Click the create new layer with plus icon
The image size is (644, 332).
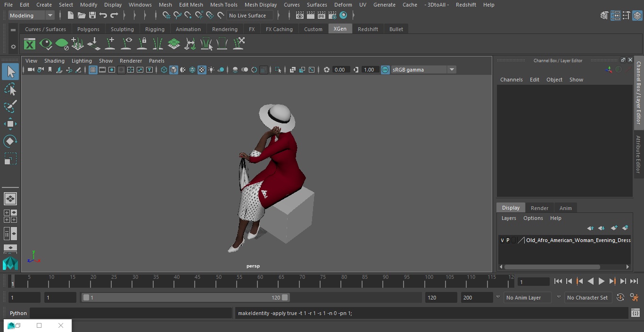(x=614, y=228)
